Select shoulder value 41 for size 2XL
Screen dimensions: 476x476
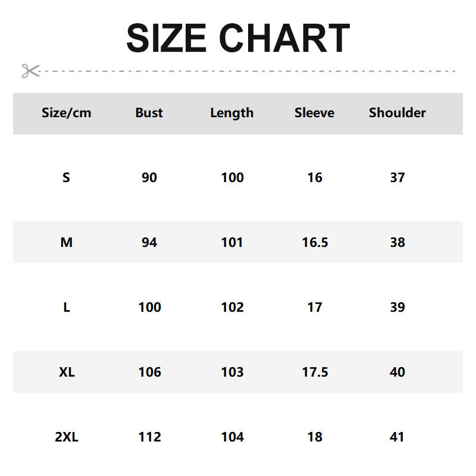[397, 437]
